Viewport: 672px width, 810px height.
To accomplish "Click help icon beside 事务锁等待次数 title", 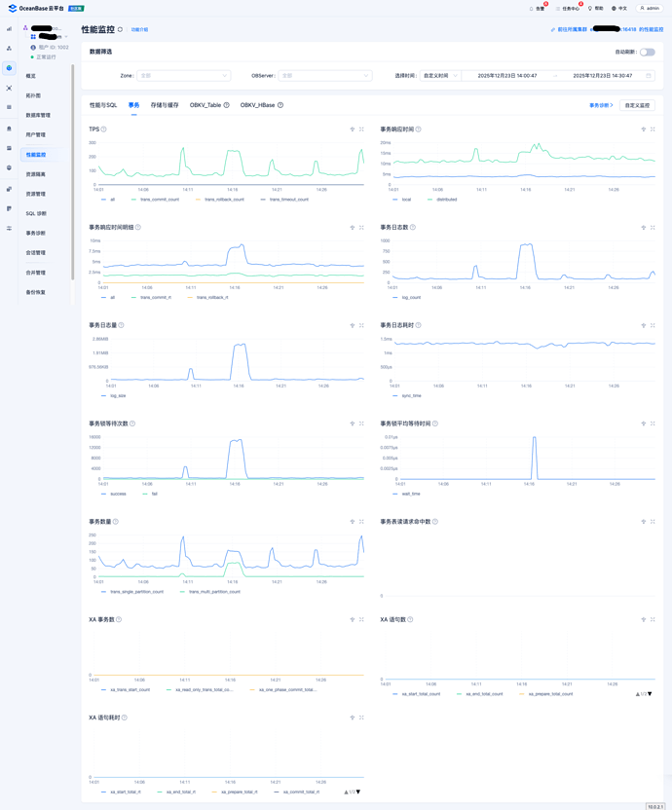I will point(132,423).
